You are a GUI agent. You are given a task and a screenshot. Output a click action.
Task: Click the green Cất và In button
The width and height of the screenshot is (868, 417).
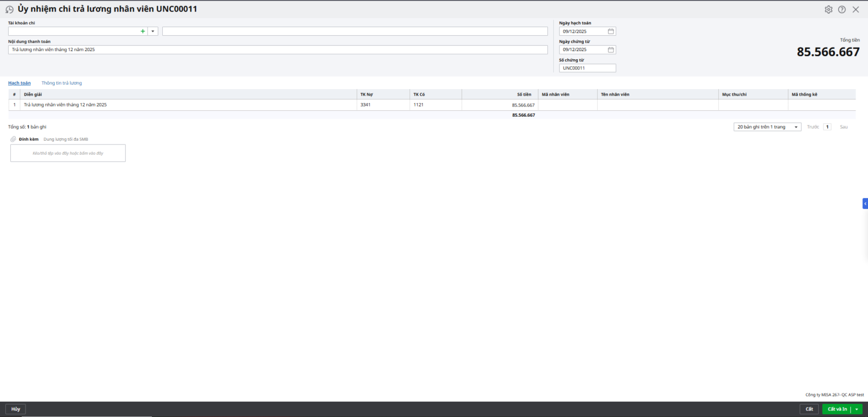837,409
